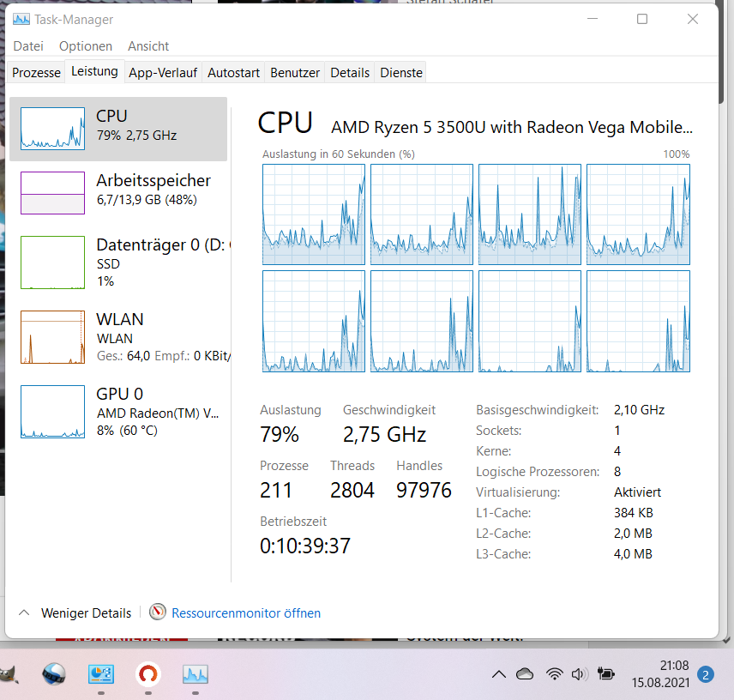Click the 79% Auslastung value
This screenshot has width=734, height=700.
[280, 435]
